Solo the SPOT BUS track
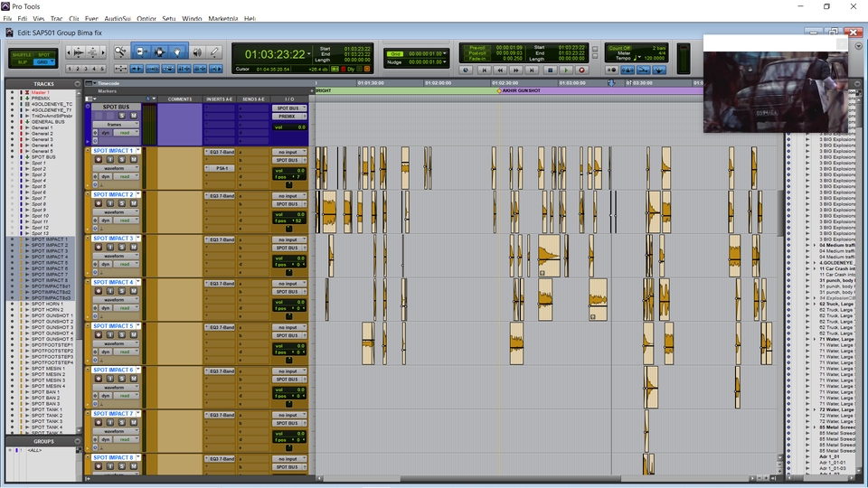Viewport: 868px width, 488px height. point(122,116)
